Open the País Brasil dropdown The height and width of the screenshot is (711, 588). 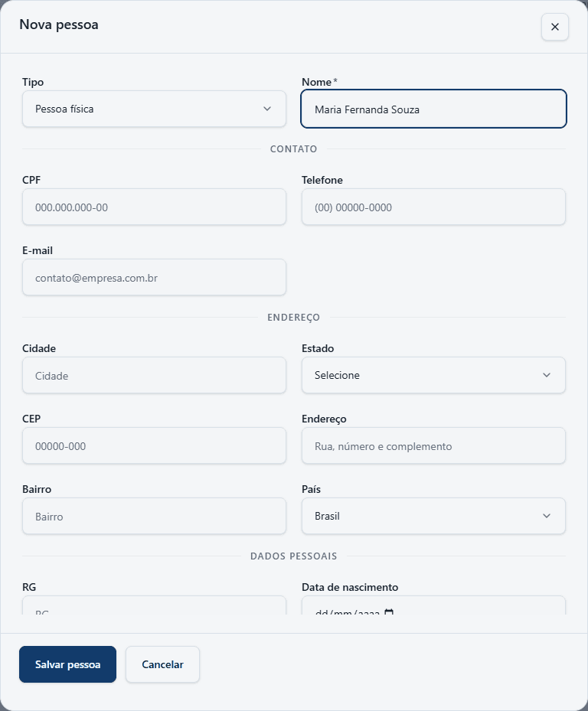433,516
